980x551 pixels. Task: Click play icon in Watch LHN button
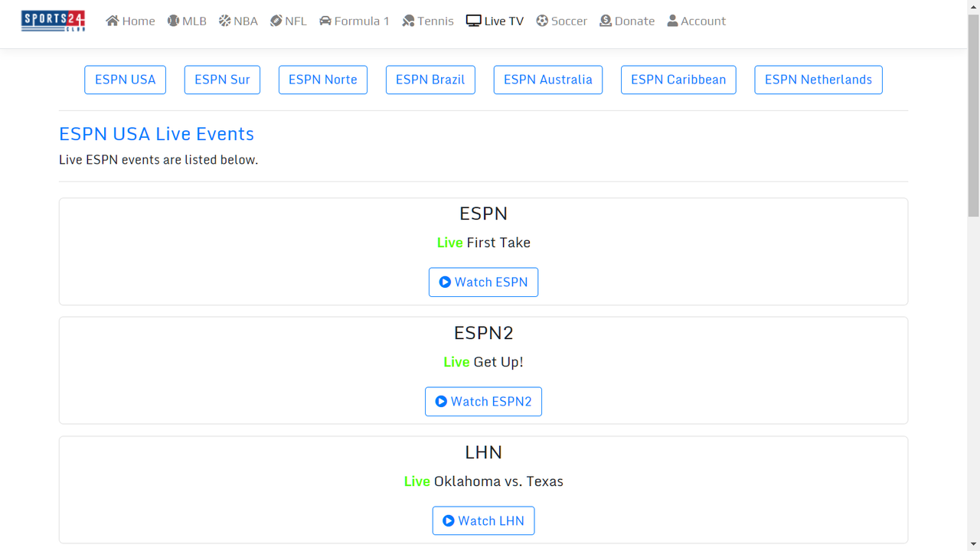[449, 521]
